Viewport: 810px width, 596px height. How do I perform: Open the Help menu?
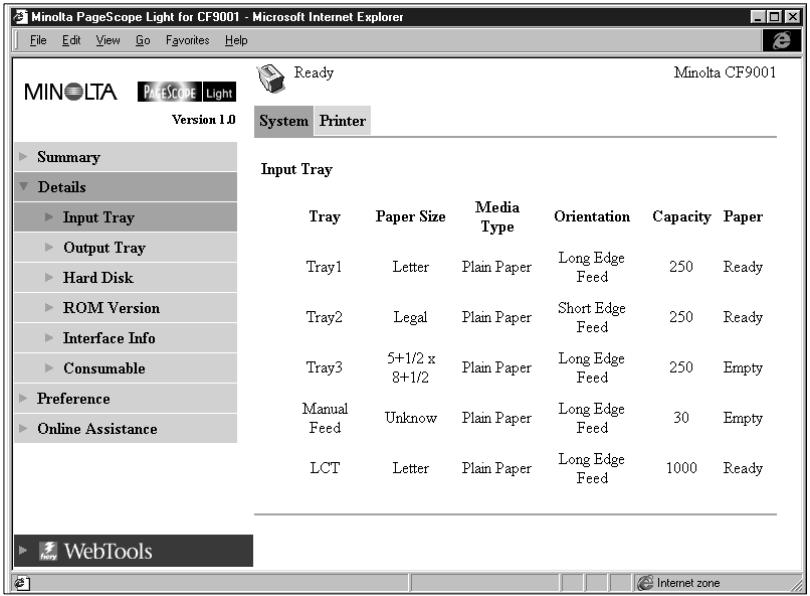(x=236, y=40)
